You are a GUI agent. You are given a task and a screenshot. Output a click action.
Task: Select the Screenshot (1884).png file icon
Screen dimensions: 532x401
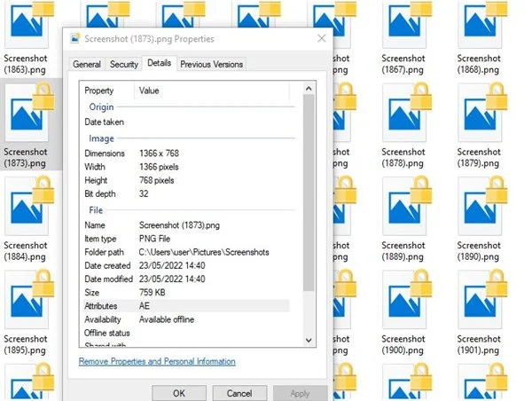tap(27, 206)
